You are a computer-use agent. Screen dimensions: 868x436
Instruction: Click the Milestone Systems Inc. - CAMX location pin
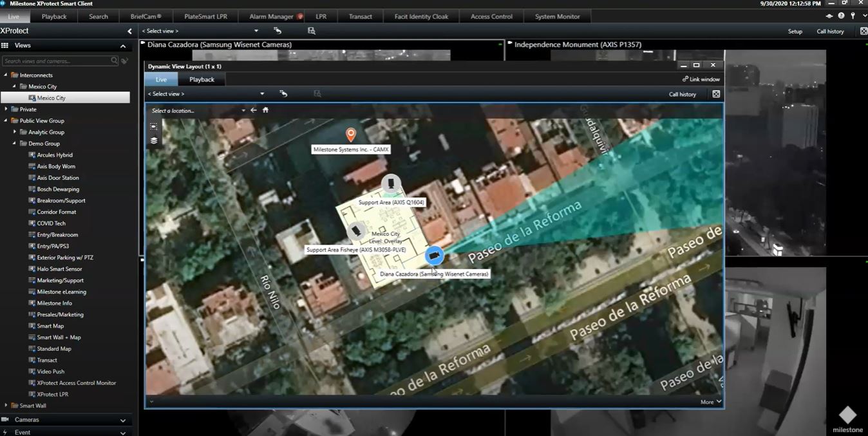coord(350,135)
